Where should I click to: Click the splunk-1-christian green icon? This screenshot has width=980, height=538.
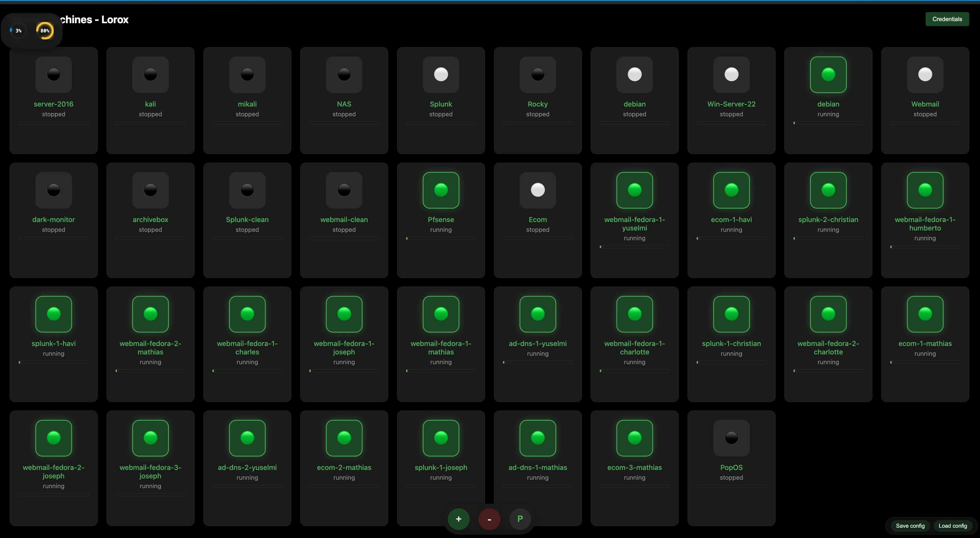point(731,314)
